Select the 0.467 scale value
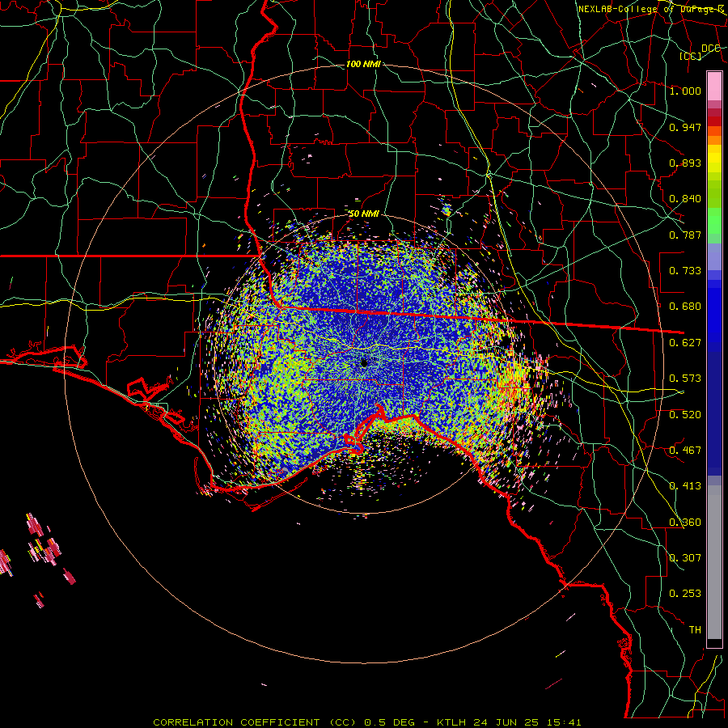Image resolution: width=728 pixels, height=728 pixels. tap(685, 451)
